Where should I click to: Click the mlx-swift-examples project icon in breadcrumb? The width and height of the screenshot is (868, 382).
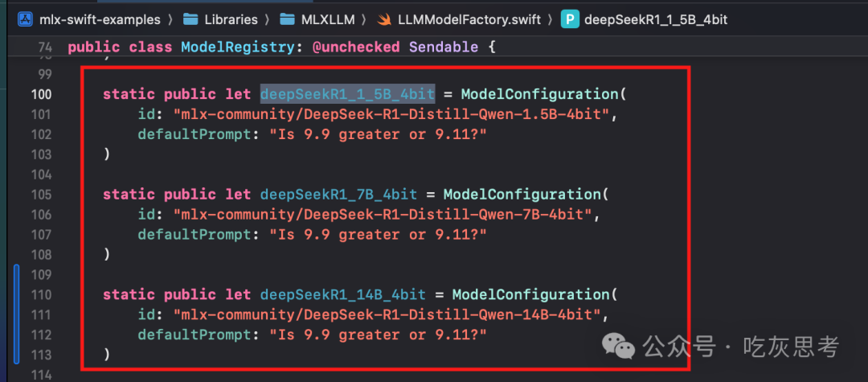point(26,20)
